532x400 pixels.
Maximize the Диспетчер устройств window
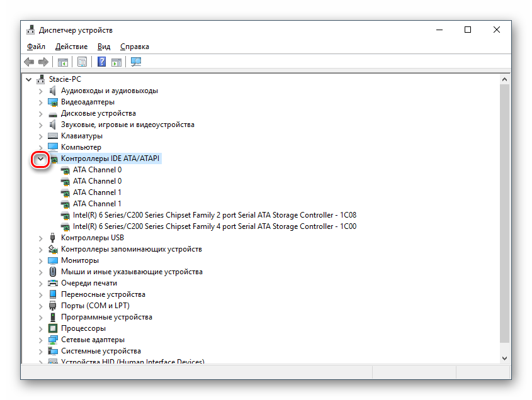tap(468, 30)
